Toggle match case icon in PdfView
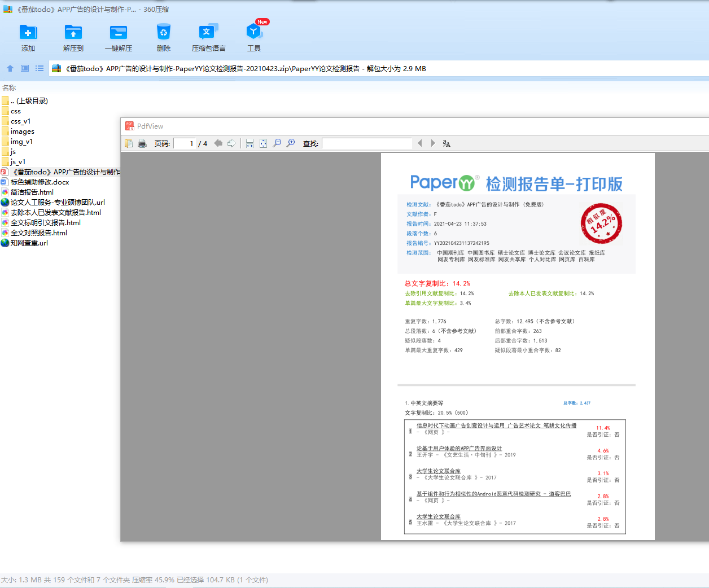The width and height of the screenshot is (709, 588). pyautogui.click(x=447, y=143)
